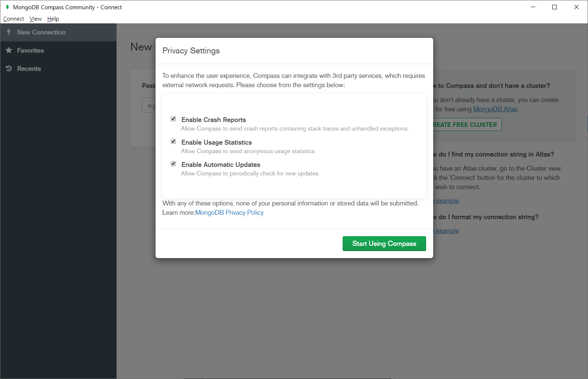Select Favorites label in the sidebar
Viewport: 588px width, 379px height.
click(x=30, y=50)
